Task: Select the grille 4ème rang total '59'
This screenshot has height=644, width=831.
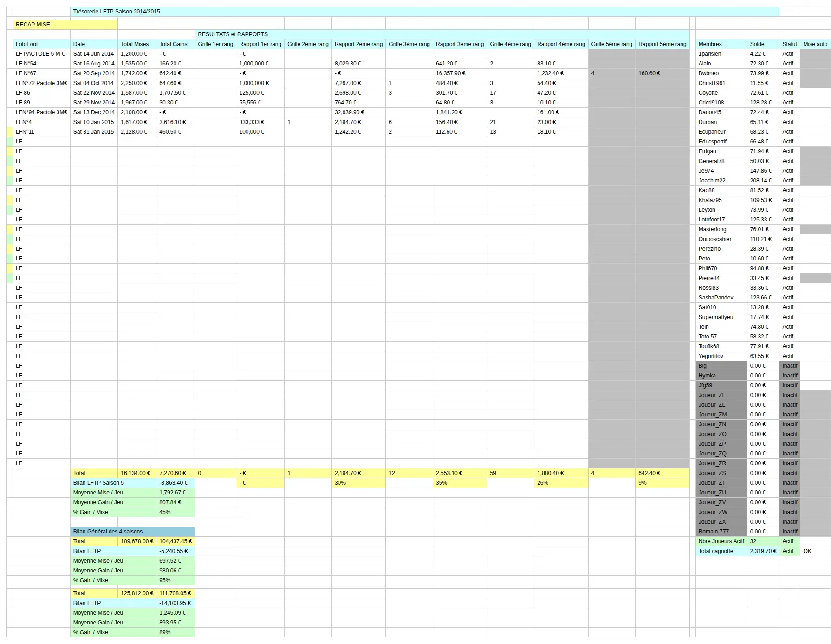Action: [x=511, y=473]
